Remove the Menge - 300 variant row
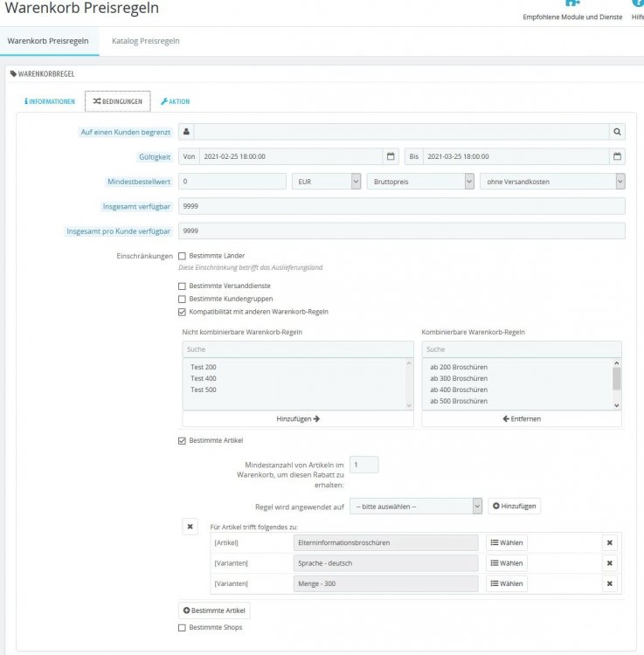644x655 pixels. pyautogui.click(x=610, y=583)
